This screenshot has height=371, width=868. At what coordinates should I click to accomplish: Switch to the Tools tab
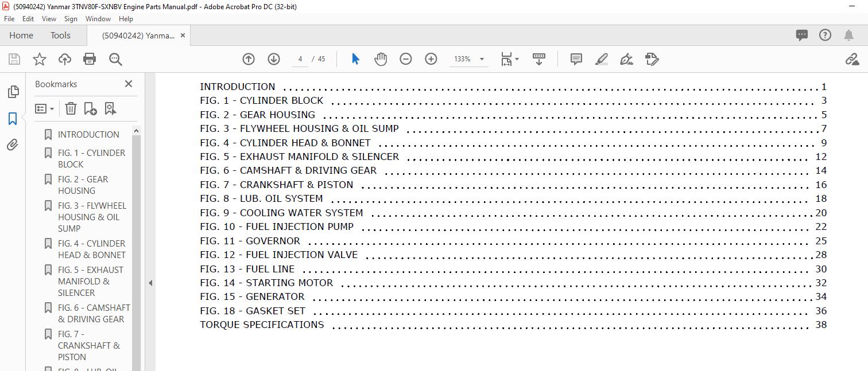[x=60, y=36]
